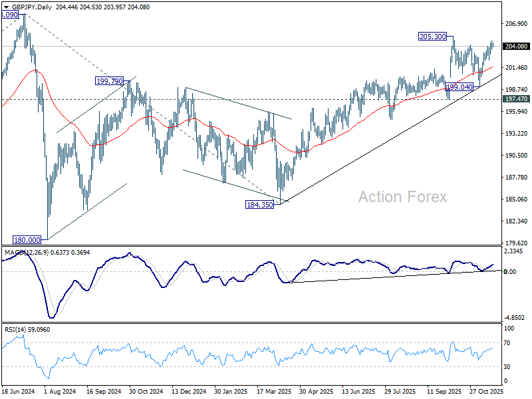Screen dimensions: 532x399
Task: Click the RSI 30 level label
Action: coord(507,367)
